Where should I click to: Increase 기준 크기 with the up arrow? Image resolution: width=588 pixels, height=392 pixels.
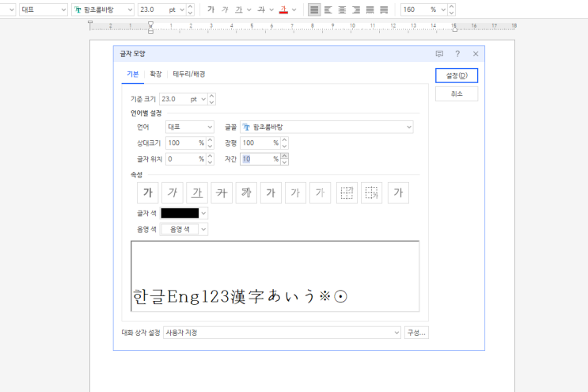point(212,97)
